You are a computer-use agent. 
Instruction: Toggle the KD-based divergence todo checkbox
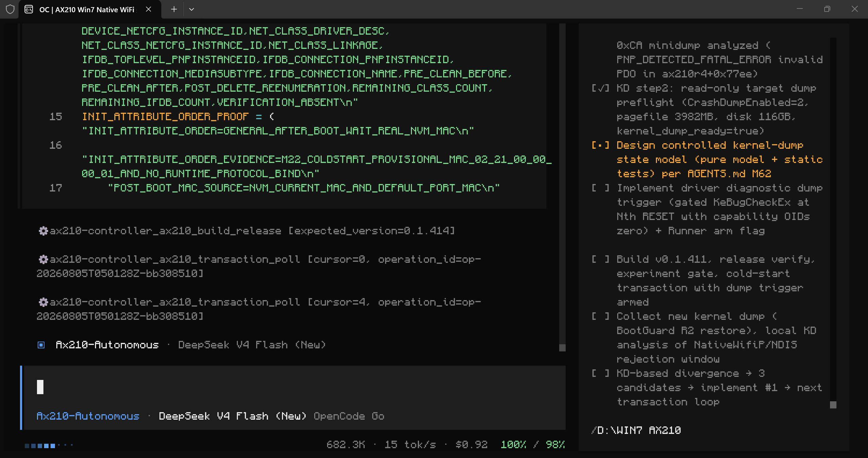[600, 373]
